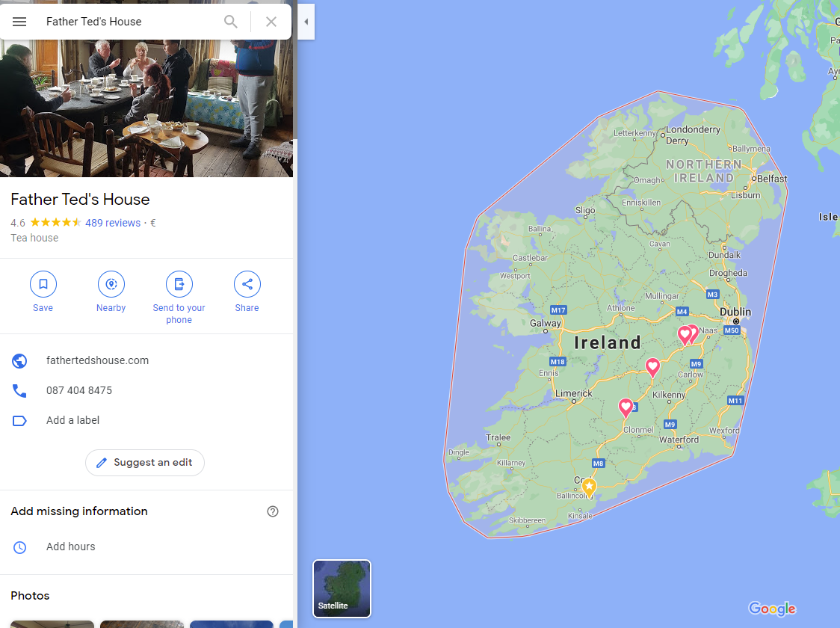Click the Google logo on the map
840x628 pixels.
[772, 609]
